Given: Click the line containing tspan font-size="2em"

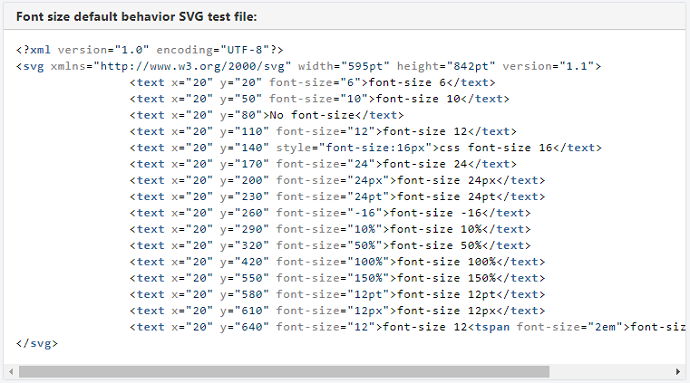Looking at the screenshot, I should [x=407, y=327].
